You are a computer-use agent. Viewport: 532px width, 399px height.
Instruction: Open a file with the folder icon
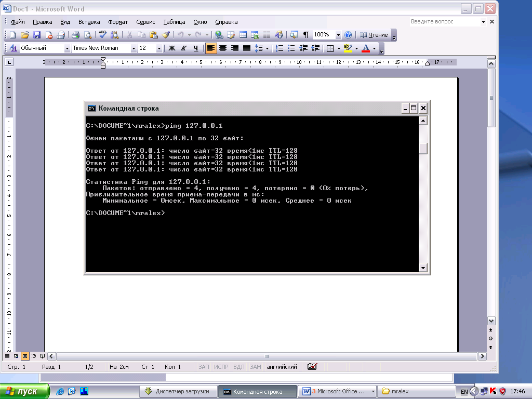[x=25, y=35]
